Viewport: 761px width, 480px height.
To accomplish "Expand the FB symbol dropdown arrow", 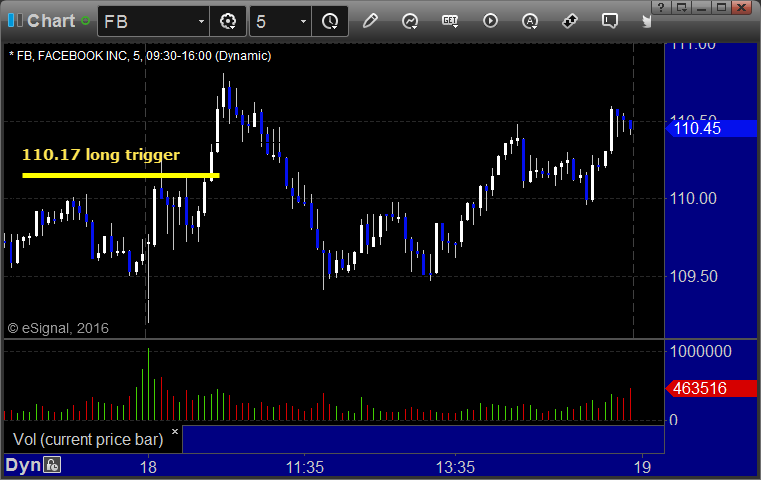I will [x=201, y=21].
